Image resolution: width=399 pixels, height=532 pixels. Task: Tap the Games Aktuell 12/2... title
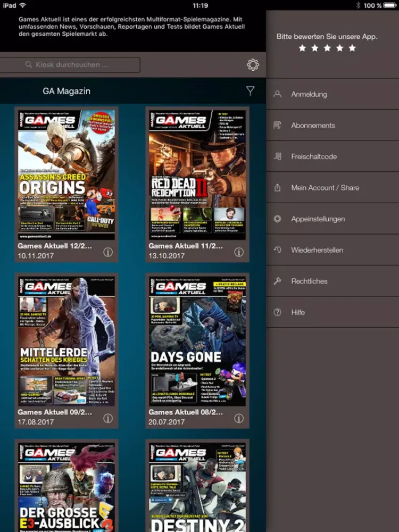click(x=55, y=246)
